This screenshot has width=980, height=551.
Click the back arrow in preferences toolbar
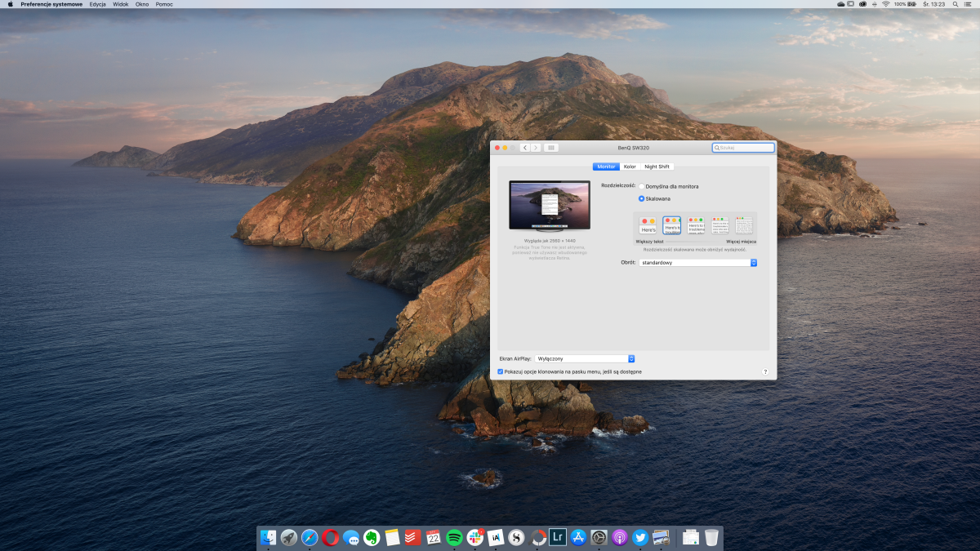[x=524, y=148]
